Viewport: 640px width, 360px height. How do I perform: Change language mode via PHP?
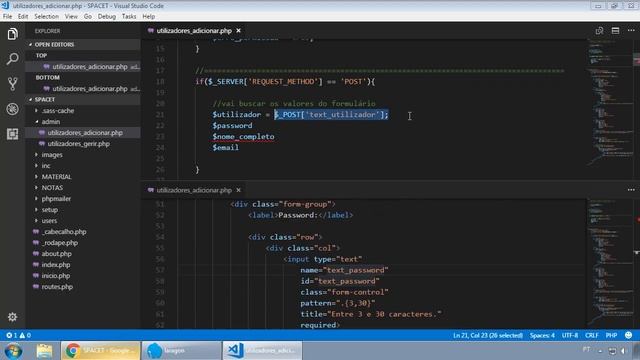(x=611, y=335)
